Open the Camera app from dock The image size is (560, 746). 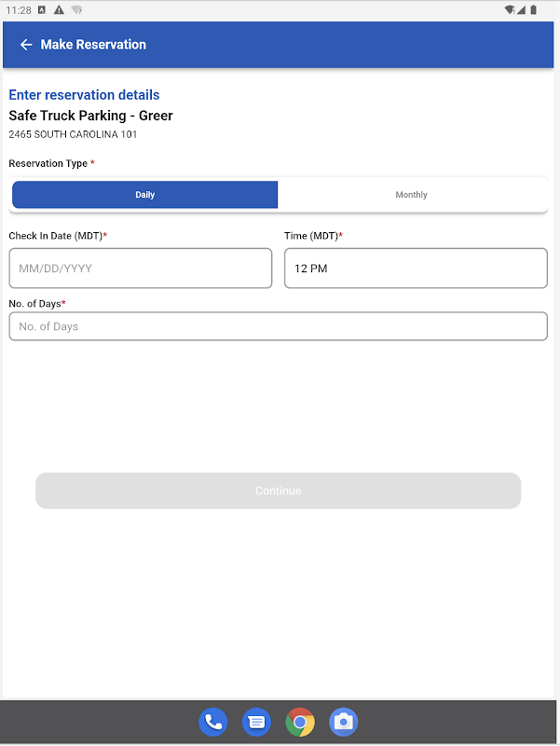click(x=344, y=721)
